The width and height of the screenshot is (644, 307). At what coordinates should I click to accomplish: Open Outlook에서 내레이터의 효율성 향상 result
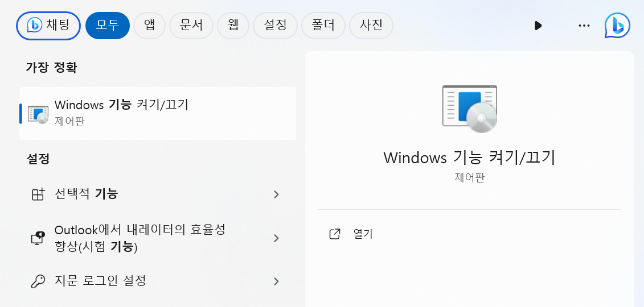158,238
